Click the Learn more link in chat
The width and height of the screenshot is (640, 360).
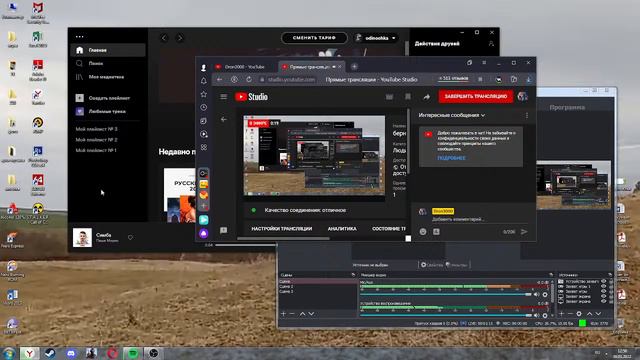(451, 158)
